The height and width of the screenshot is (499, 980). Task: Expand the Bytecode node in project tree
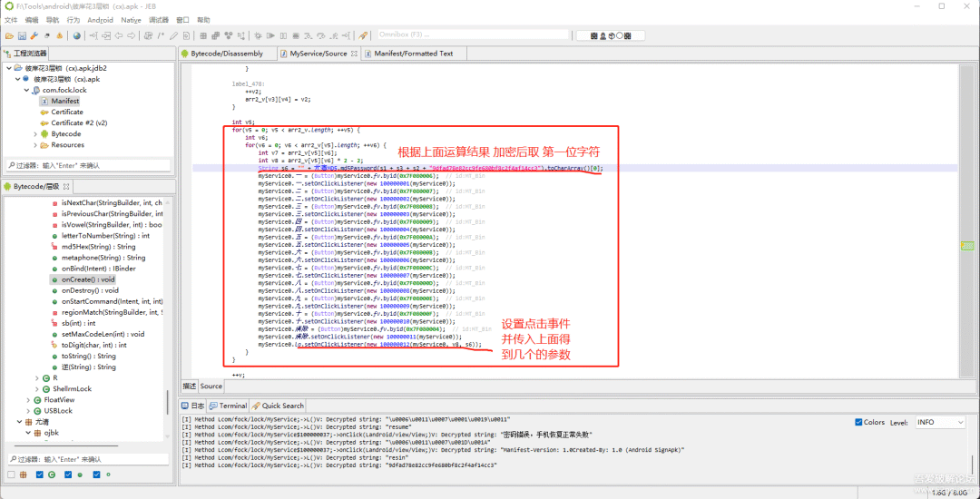pos(35,133)
